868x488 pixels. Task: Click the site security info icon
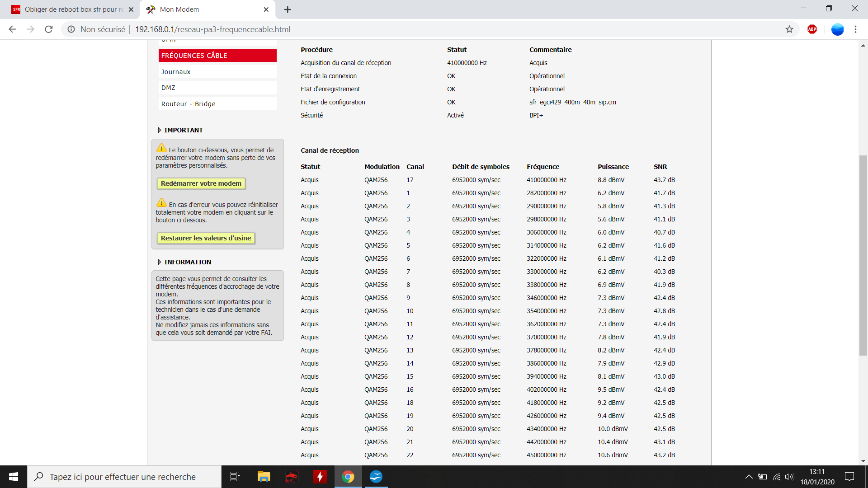point(71,29)
